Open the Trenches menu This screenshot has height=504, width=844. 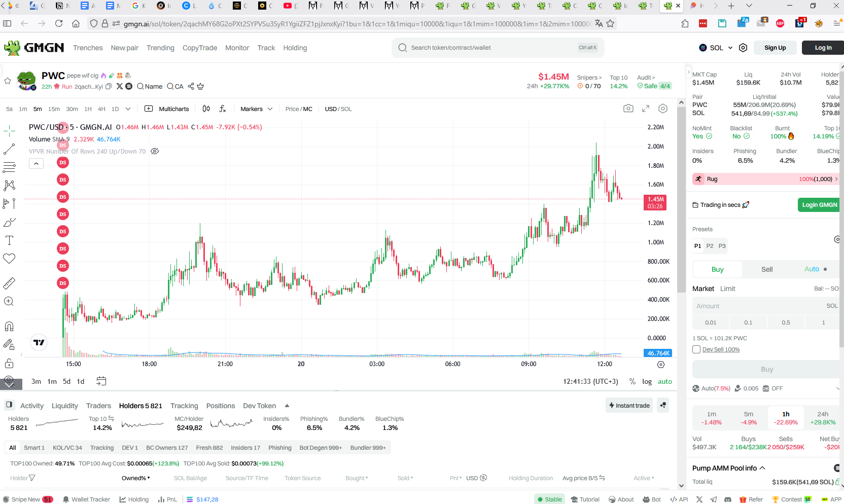pos(88,48)
